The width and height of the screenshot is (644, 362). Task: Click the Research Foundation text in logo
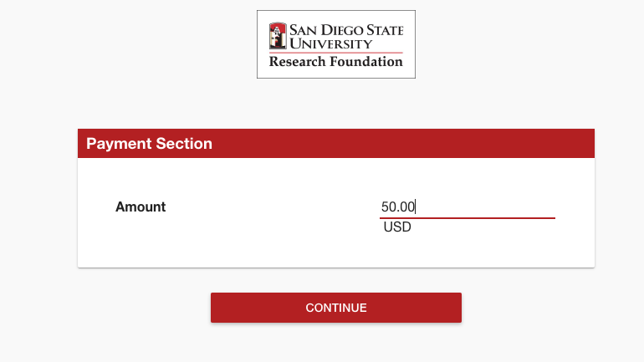coord(336,62)
